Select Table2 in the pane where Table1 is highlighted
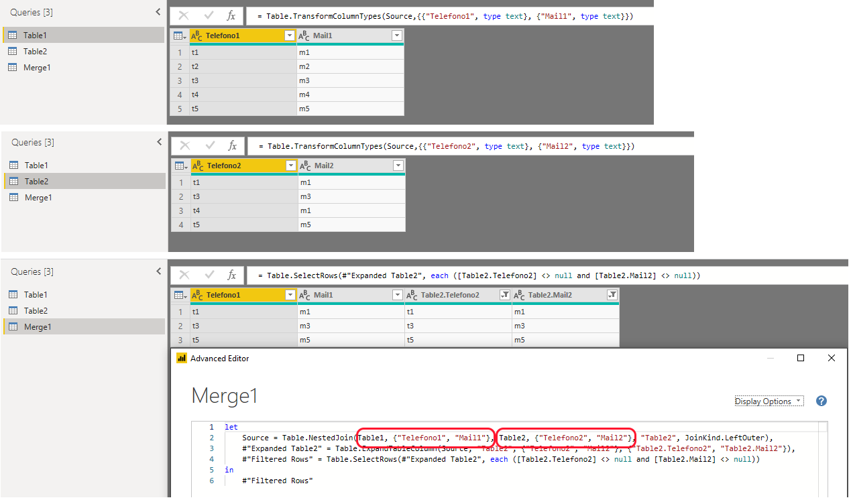This screenshot has width=851, height=504. 83,51
